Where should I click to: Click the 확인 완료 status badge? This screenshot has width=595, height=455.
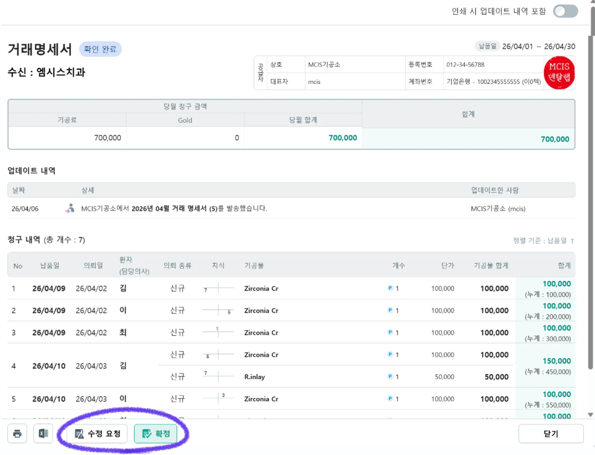point(100,49)
